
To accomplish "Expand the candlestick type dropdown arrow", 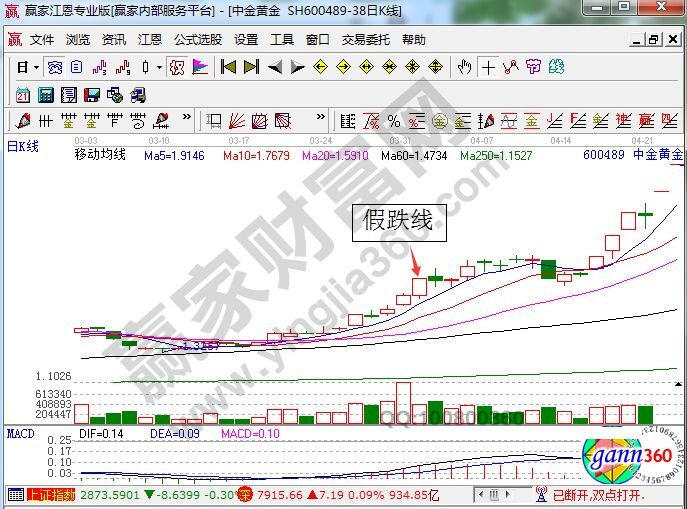I will pyautogui.click(x=161, y=68).
